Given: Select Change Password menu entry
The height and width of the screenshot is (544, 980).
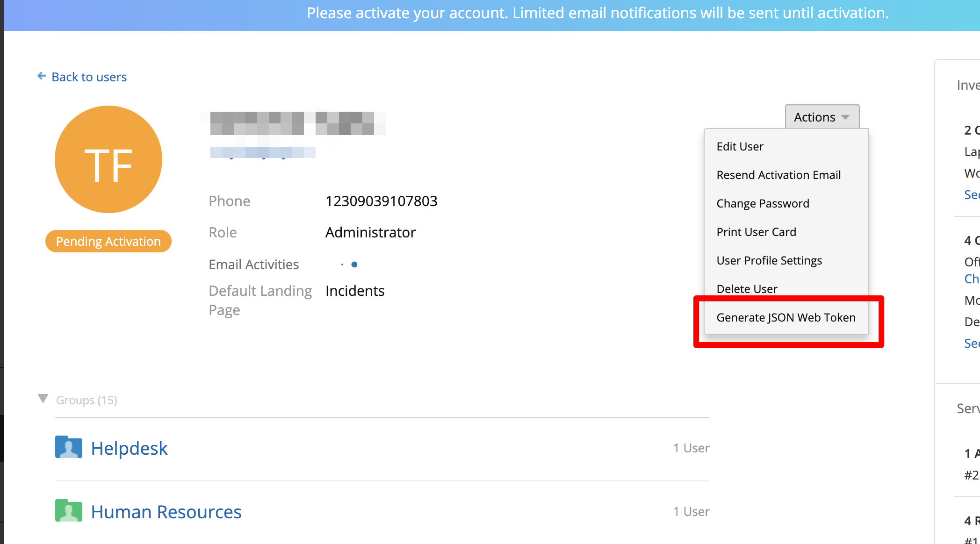Looking at the screenshot, I should (763, 203).
